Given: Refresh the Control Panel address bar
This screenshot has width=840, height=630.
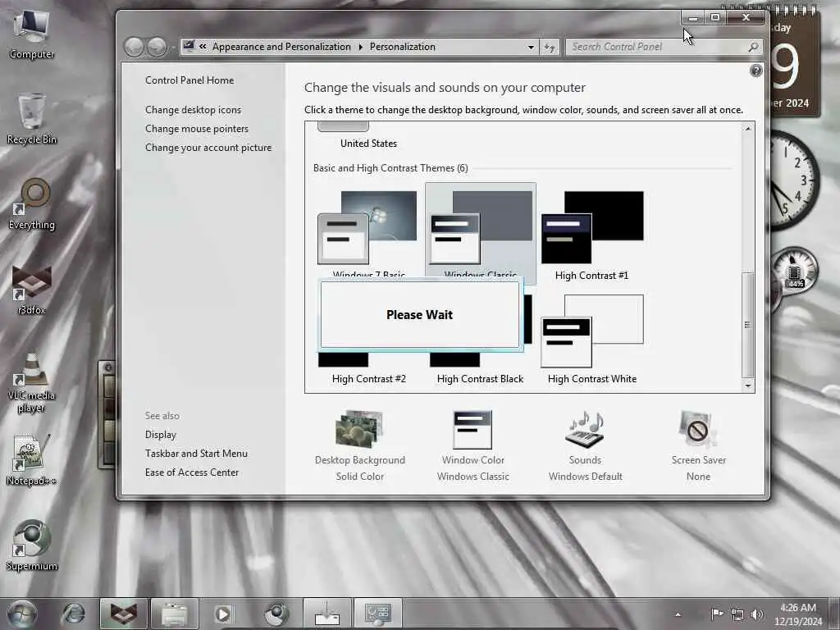Looking at the screenshot, I should 549,47.
